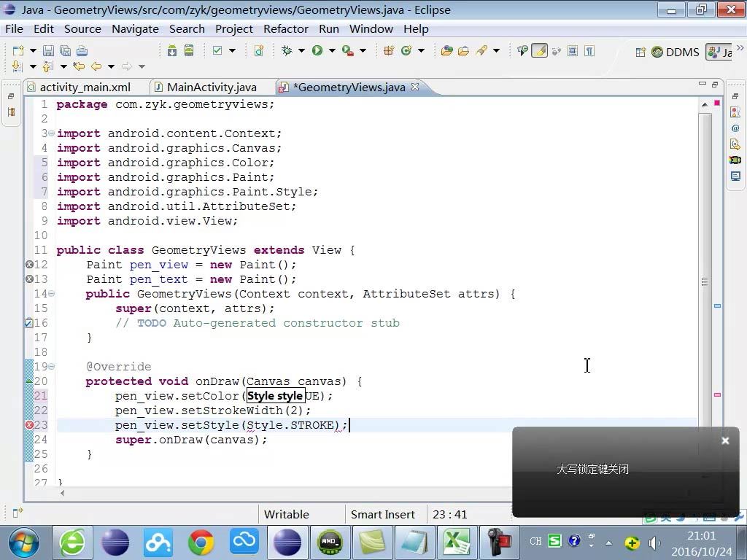Viewport: 747px width, 560px height.
Task: Open the Debug dropdown arrow
Action: pyautogui.click(x=301, y=50)
